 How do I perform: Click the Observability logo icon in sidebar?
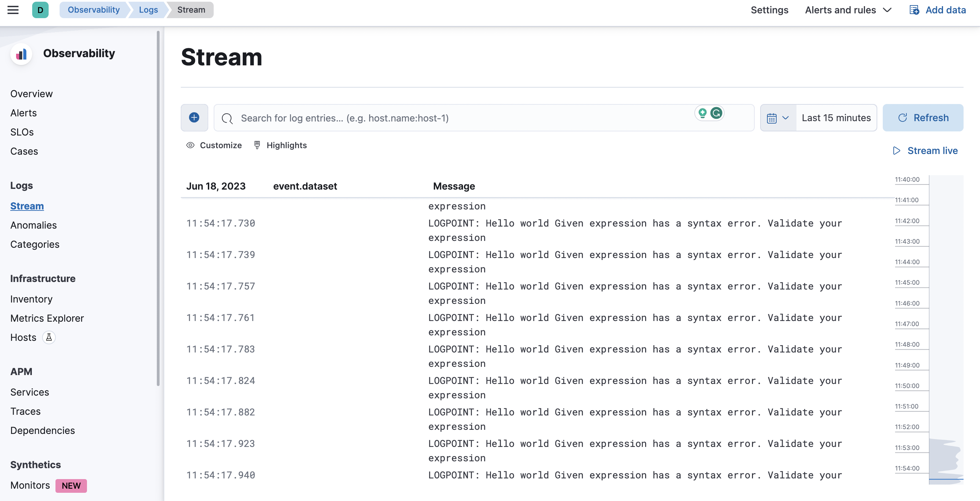pyautogui.click(x=21, y=54)
